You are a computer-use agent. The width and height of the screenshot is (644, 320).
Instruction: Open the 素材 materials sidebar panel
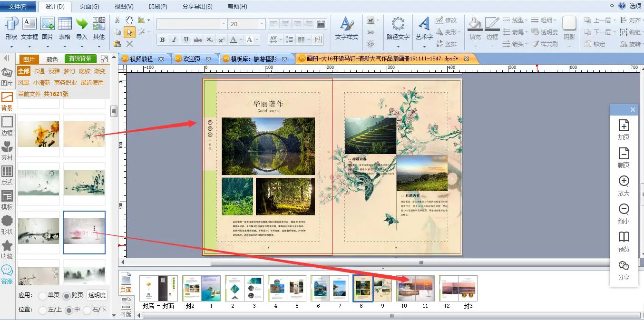point(7,150)
